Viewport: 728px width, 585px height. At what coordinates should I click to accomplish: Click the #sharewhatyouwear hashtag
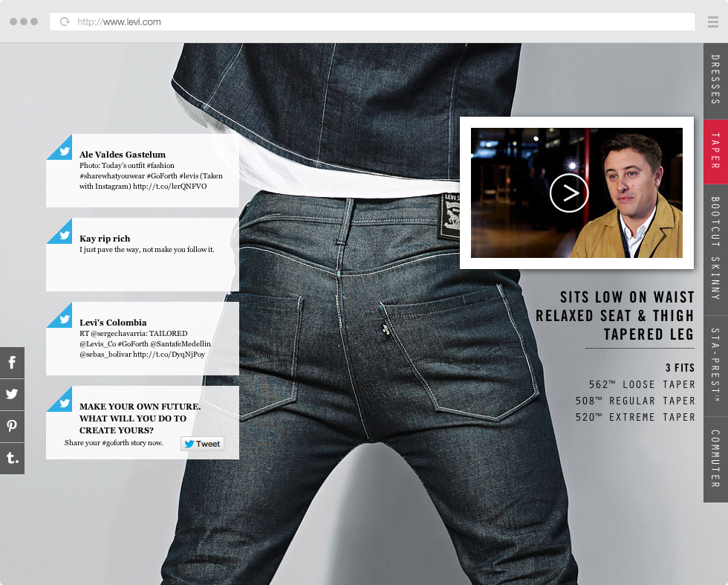click(112, 176)
